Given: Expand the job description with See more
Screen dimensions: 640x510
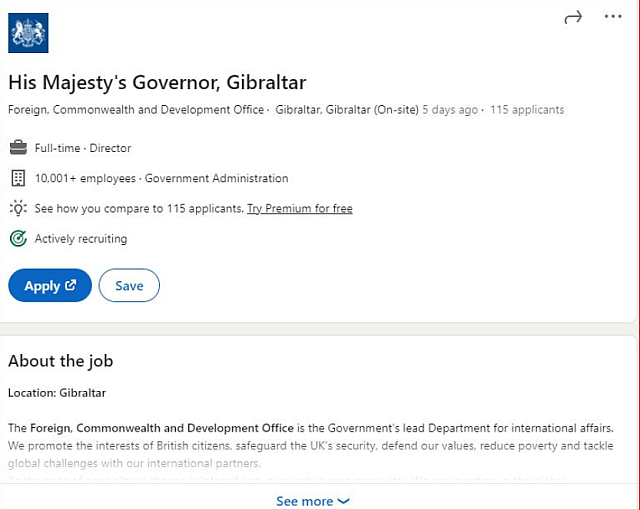Looking at the screenshot, I should (305, 501).
